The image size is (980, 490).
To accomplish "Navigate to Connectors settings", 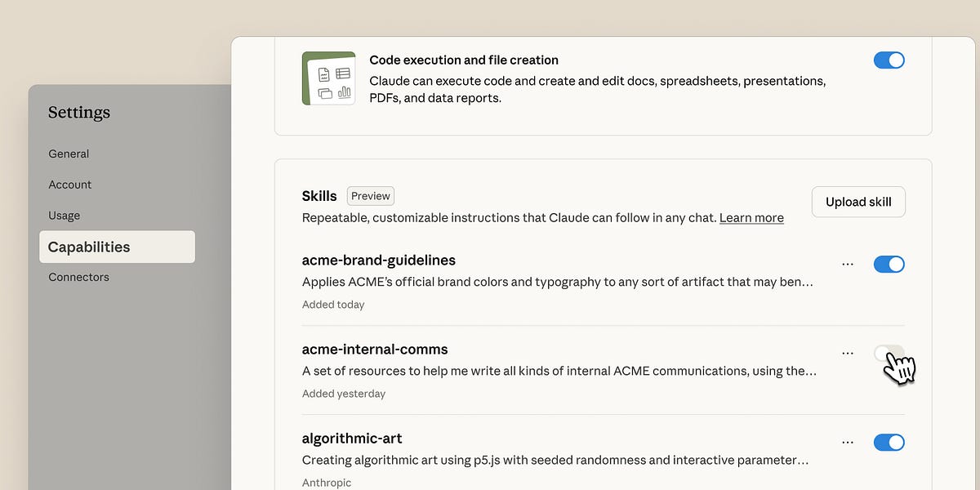I will click(x=78, y=277).
